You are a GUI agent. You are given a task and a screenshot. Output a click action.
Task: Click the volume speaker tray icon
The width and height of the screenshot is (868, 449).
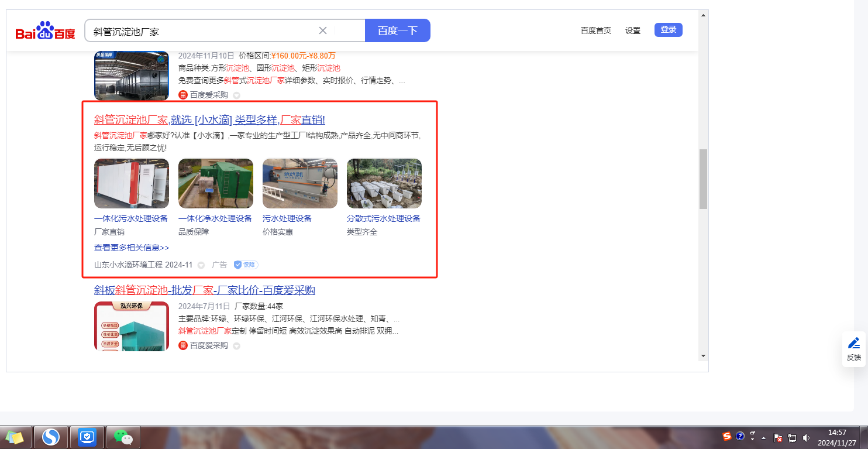[x=806, y=438]
